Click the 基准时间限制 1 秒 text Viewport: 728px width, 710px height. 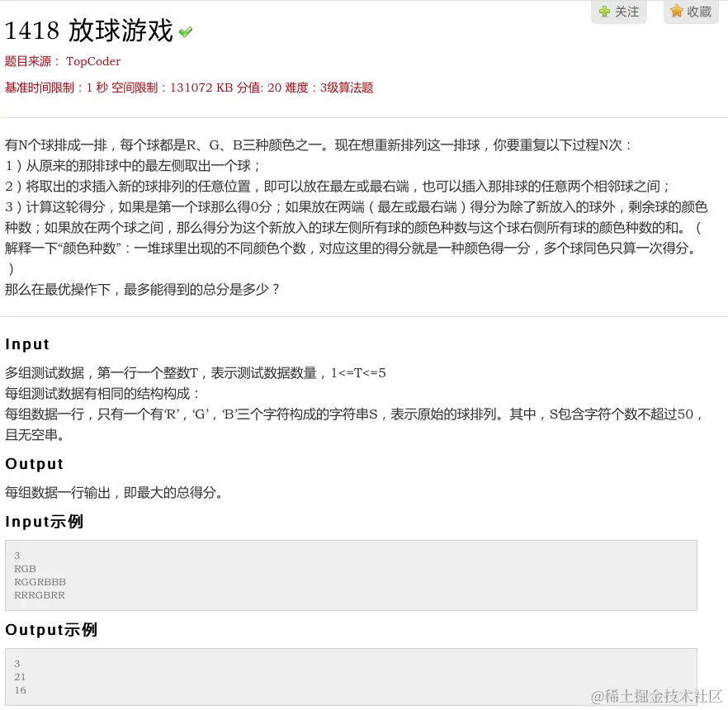tap(56, 88)
